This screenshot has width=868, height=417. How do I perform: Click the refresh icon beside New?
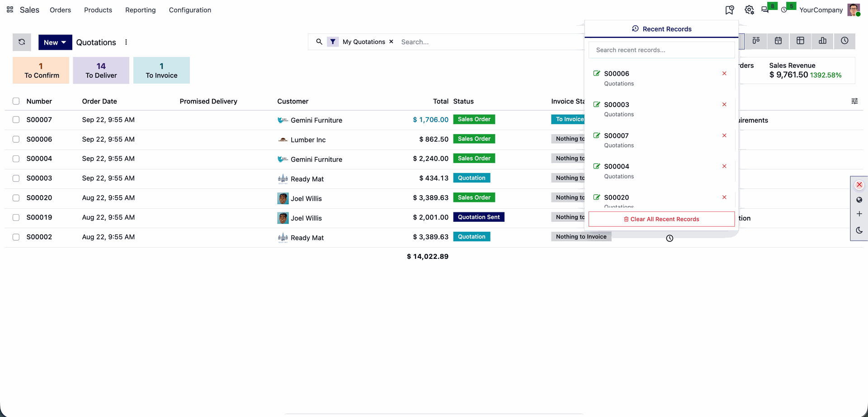pyautogui.click(x=22, y=42)
